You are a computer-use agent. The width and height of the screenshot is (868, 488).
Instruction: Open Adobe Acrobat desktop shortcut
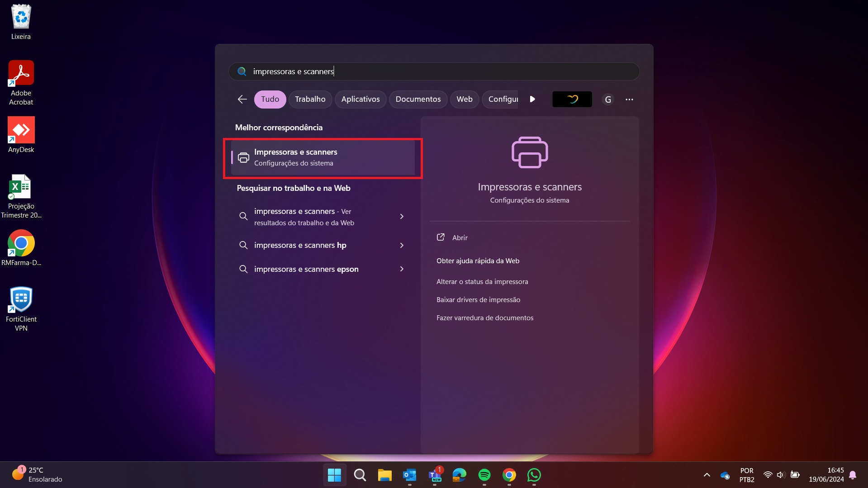(21, 83)
